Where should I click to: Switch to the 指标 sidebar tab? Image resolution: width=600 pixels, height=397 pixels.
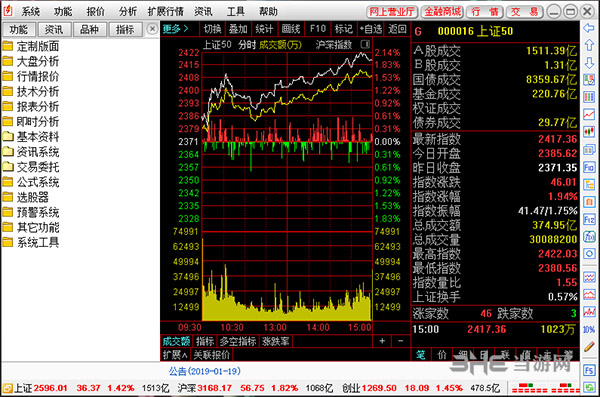coord(125,29)
